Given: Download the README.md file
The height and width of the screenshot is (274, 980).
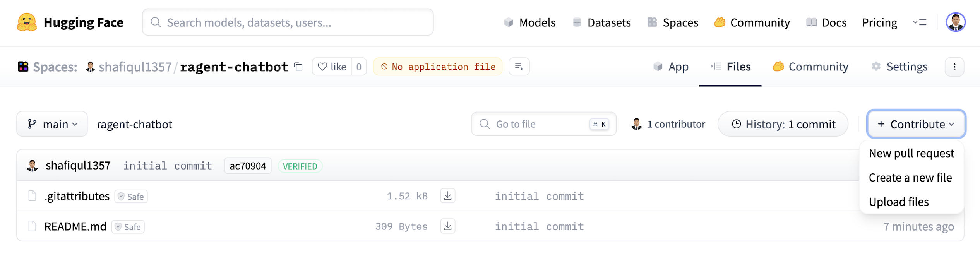Looking at the screenshot, I should click(448, 226).
